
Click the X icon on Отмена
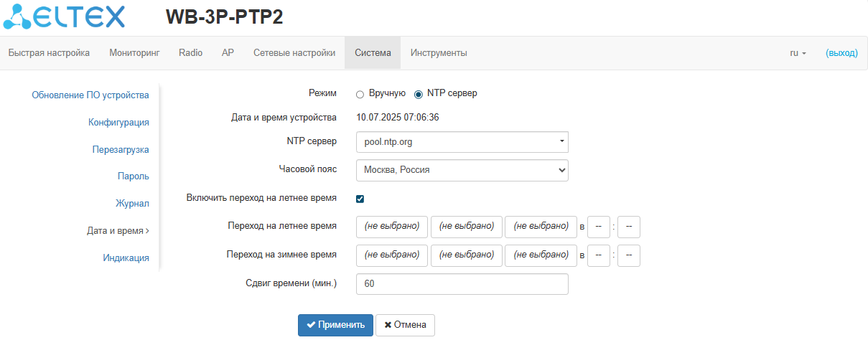388,325
